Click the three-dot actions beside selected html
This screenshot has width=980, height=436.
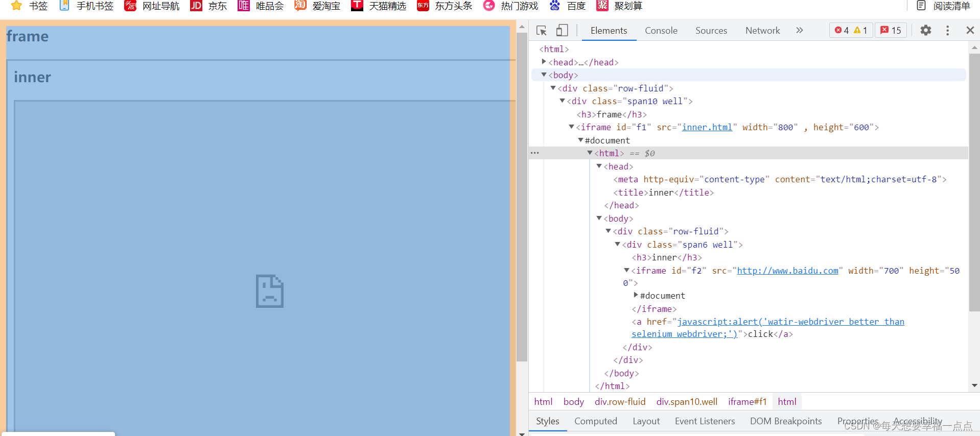(x=534, y=153)
